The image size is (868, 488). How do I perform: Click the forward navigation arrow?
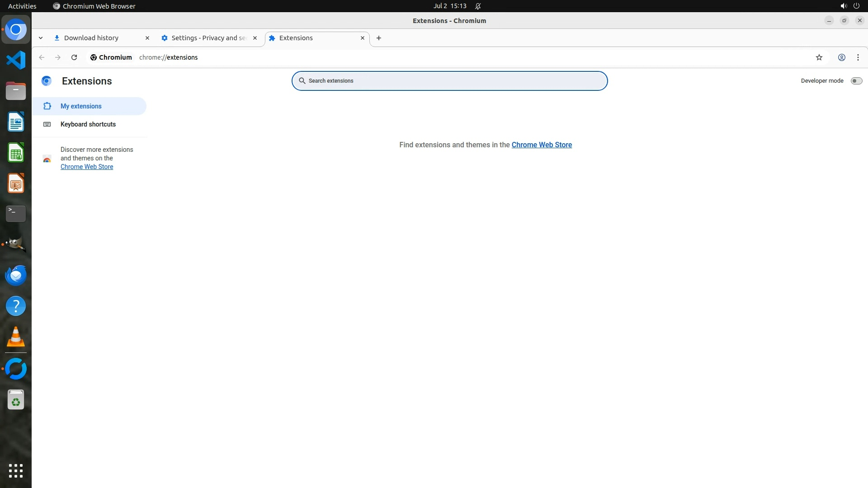pyautogui.click(x=58, y=57)
